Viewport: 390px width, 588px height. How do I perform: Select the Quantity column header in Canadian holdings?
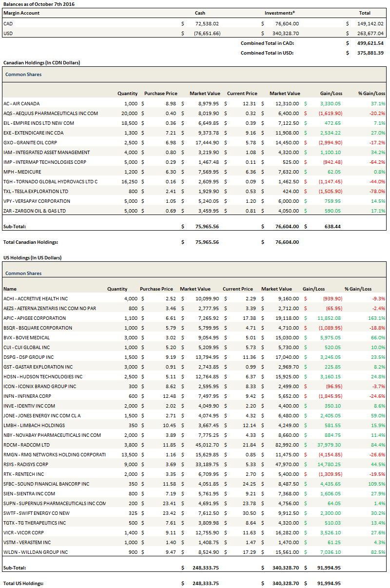[x=127, y=94]
